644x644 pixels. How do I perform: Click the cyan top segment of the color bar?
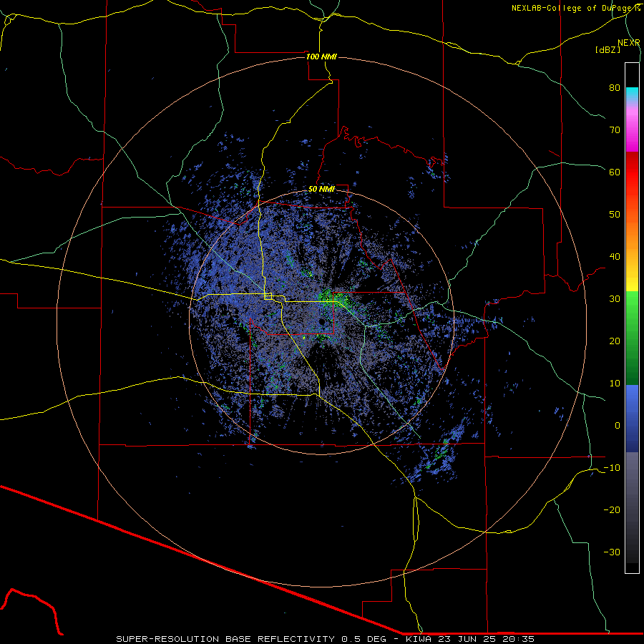[632, 94]
